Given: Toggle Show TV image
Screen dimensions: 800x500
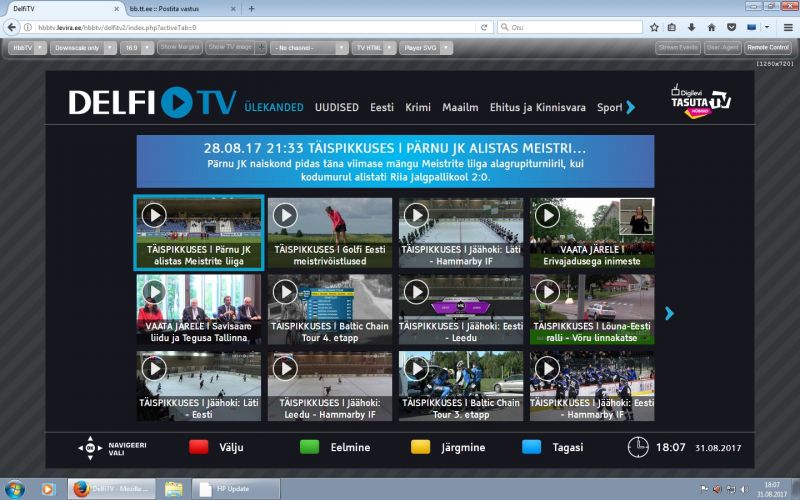Looking at the screenshot, I should point(230,47).
